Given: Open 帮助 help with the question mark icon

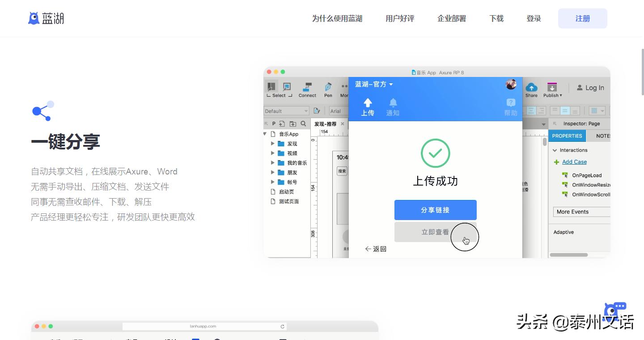Looking at the screenshot, I should [x=510, y=103].
